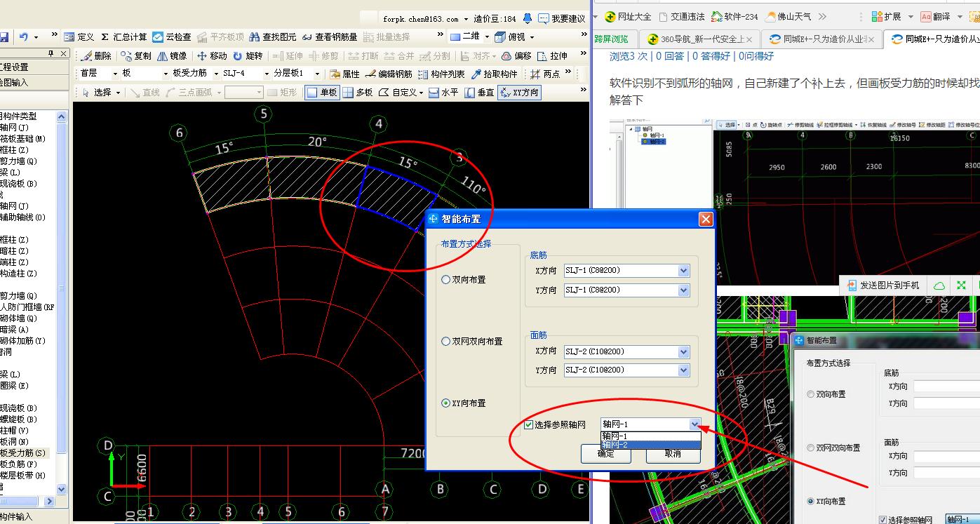The height and width of the screenshot is (524, 980).
Task: Choose the 移动 move tool
Action: 211,56
